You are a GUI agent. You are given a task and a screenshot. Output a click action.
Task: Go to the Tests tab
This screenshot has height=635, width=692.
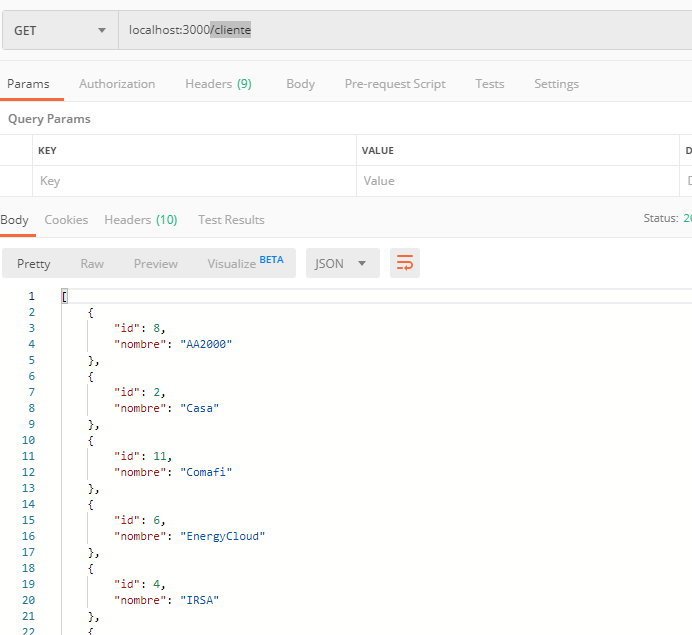[489, 84]
